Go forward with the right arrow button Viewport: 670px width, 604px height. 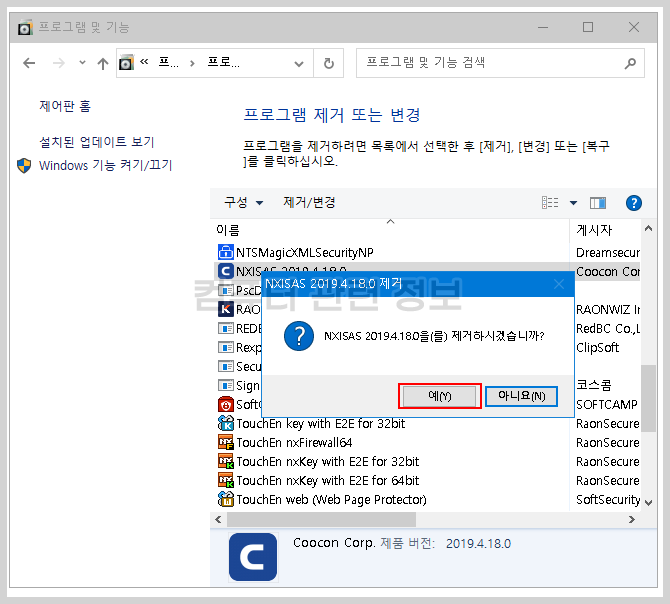pyautogui.click(x=59, y=63)
